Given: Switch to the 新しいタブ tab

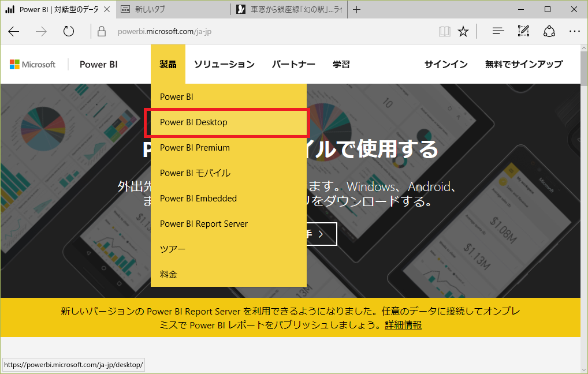Looking at the screenshot, I should pyautogui.click(x=173, y=9).
